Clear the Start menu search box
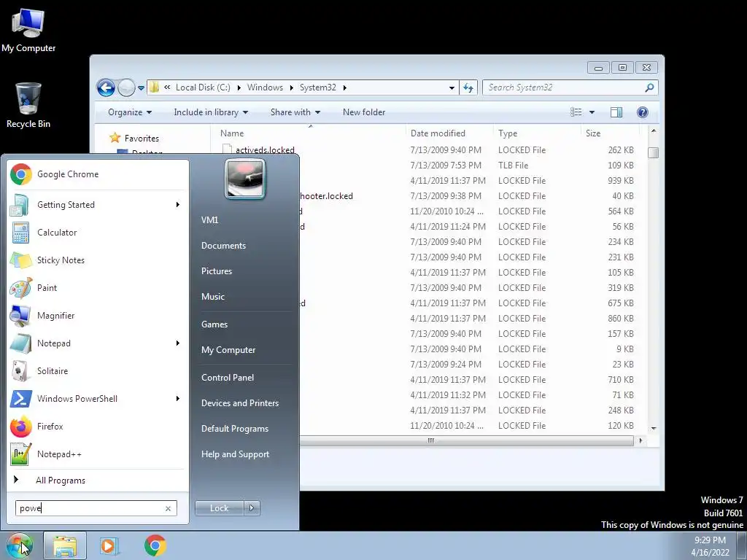747x560 pixels. click(169, 508)
